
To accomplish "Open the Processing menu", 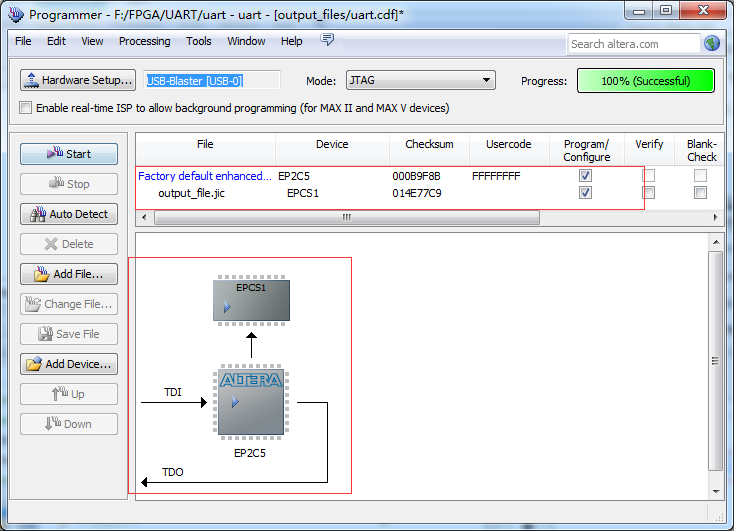I will pyautogui.click(x=145, y=41).
